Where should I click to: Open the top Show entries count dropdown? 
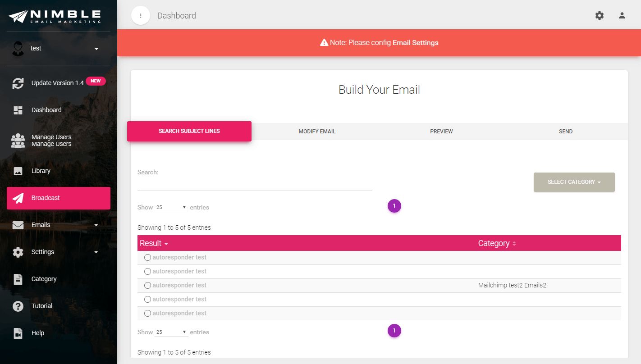[171, 208]
